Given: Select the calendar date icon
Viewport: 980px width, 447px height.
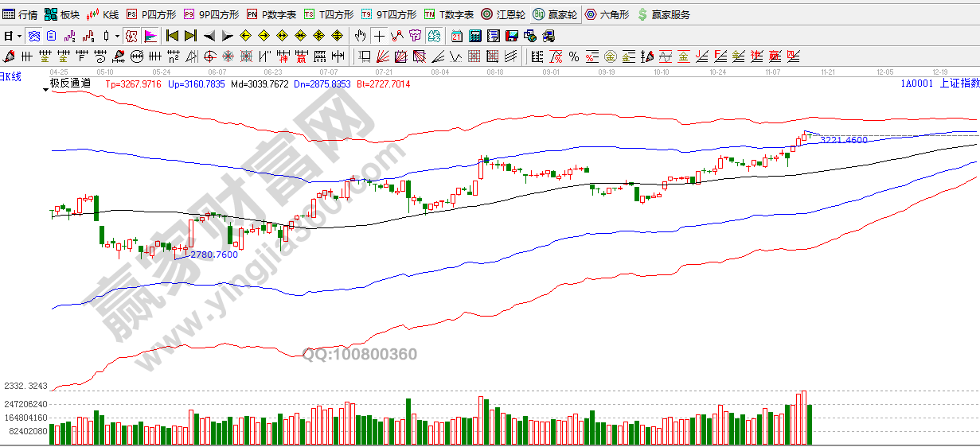Looking at the screenshot, I should click(456, 36).
